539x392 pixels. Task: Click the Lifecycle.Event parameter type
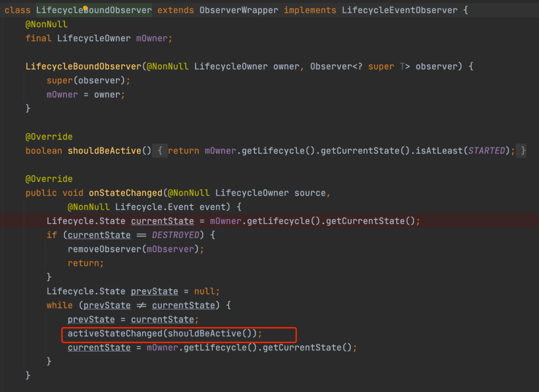[x=154, y=207]
